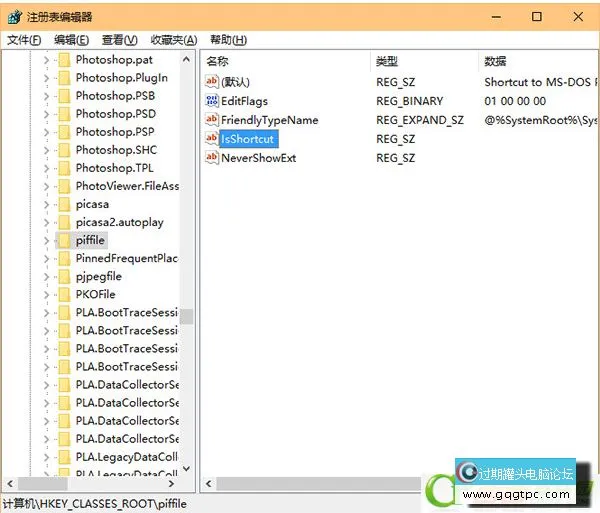Click the 01 00 00 00 data cell
The width and height of the screenshot is (600, 513).
(515, 101)
